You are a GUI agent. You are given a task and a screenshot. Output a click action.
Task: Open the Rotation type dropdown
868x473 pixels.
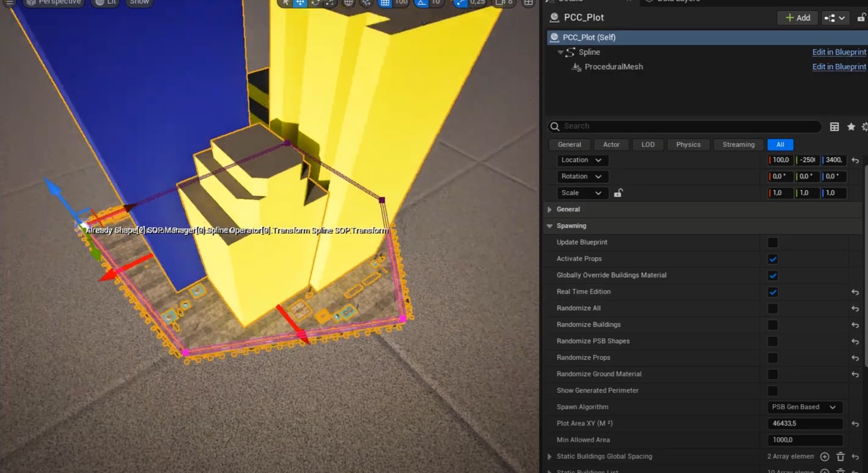point(582,177)
